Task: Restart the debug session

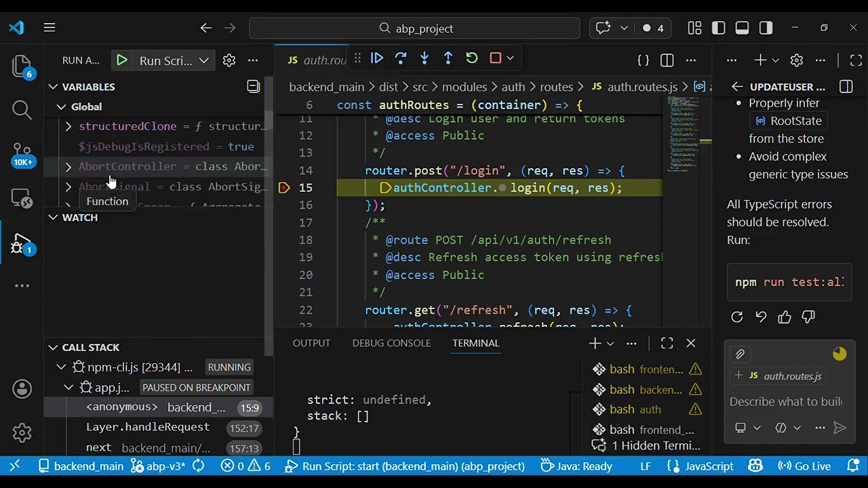Action: (x=472, y=58)
